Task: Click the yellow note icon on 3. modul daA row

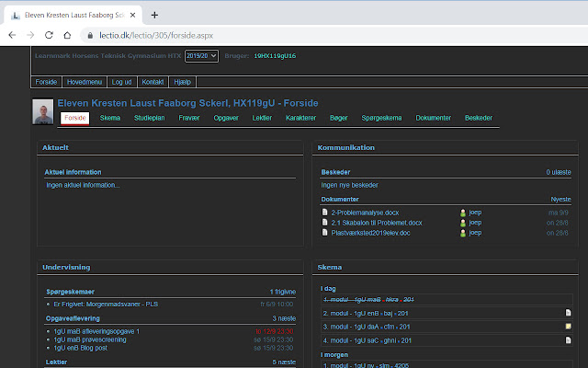Action: click(x=568, y=327)
